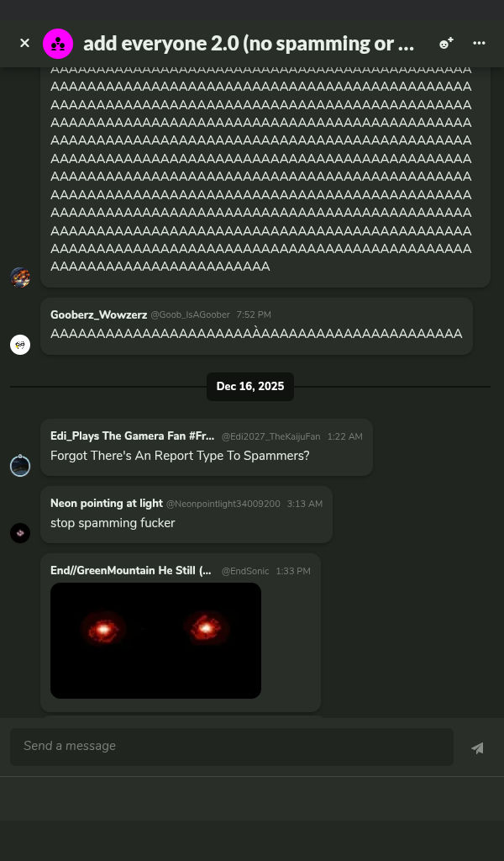
Task: Focus the Send a message field
Action: click(x=232, y=747)
